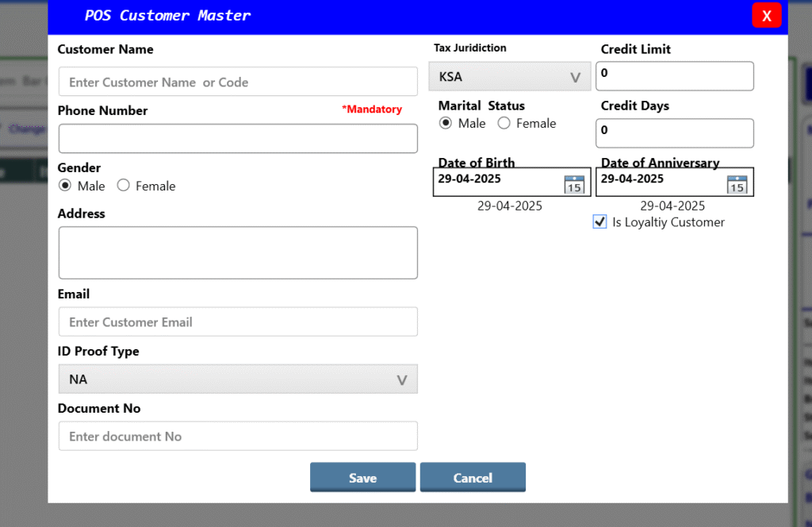812x527 pixels.
Task: Focus the Customer Name input field
Action: pyautogui.click(x=238, y=82)
